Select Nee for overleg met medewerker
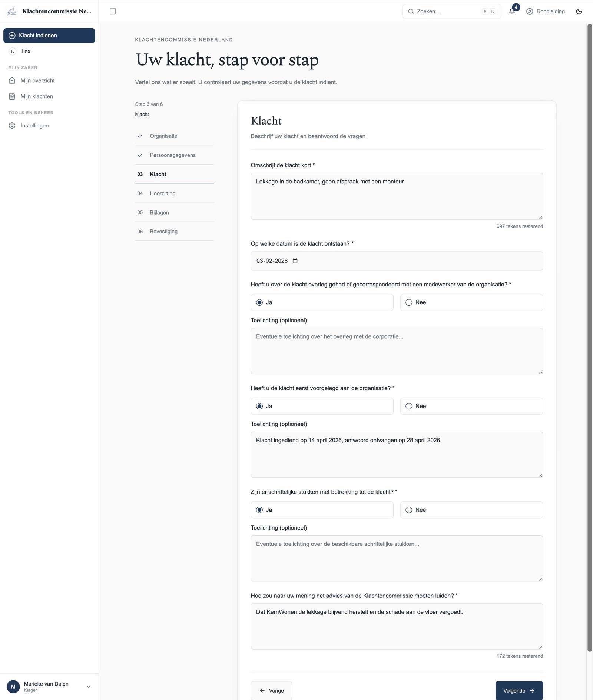Screen dimensions: 593x700 (x=471, y=302)
